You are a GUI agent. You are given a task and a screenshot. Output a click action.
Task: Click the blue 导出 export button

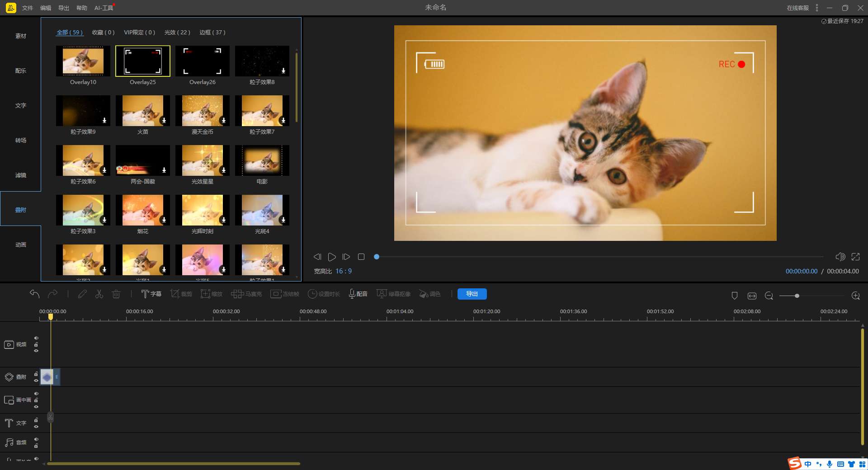(472, 294)
